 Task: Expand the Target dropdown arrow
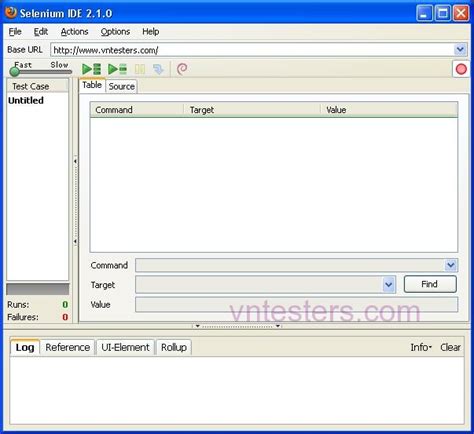(x=389, y=285)
